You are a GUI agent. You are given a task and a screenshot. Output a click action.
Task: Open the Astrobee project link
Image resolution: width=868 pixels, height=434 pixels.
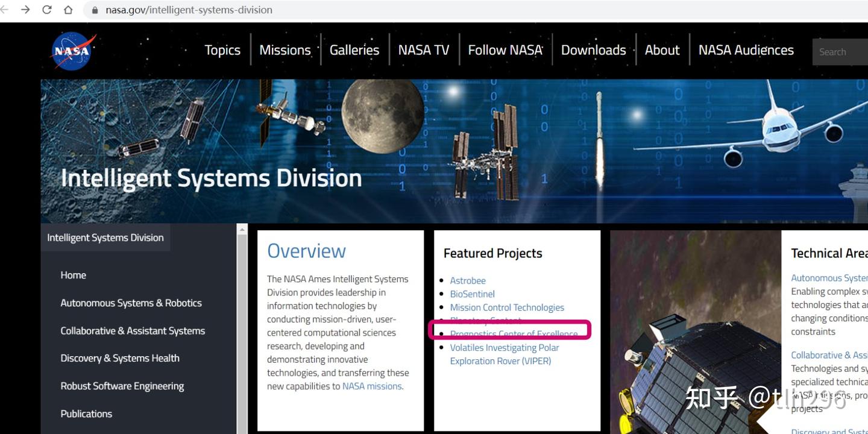pos(468,280)
